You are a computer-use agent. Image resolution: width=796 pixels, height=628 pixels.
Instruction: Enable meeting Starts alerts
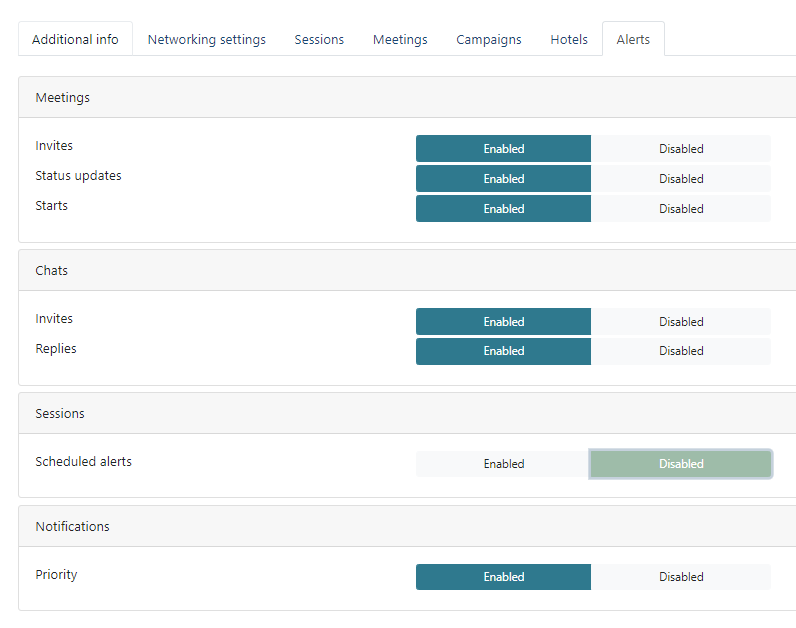(x=503, y=209)
